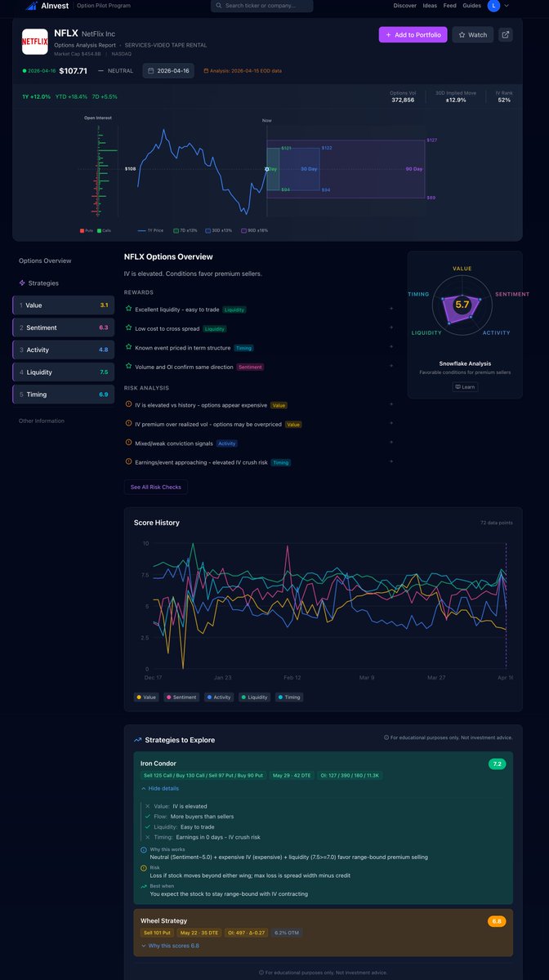
Task: Open the external link icon beside Watch
Action: click(506, 34)
